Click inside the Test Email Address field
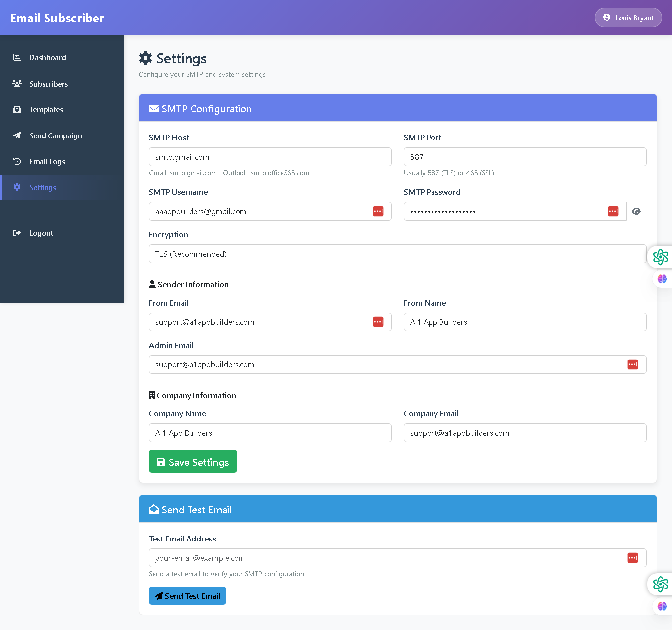The image size is (672, 630). tap(346, 558)
